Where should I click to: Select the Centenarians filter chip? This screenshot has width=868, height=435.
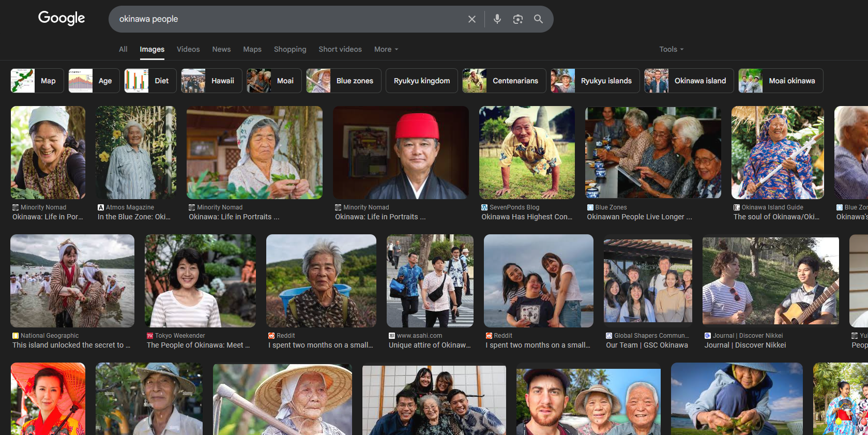(504, 81)
